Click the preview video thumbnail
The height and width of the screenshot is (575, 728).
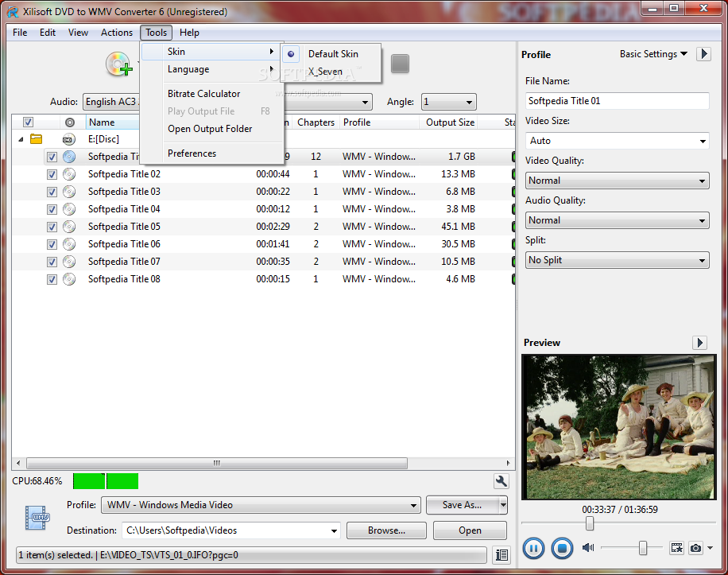point(619,427)
